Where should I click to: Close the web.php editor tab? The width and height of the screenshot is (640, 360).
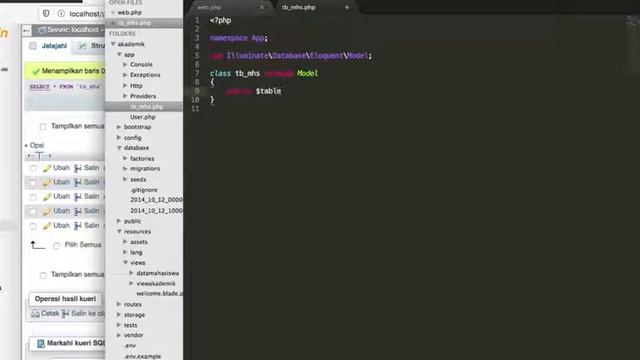pos(262,7)
